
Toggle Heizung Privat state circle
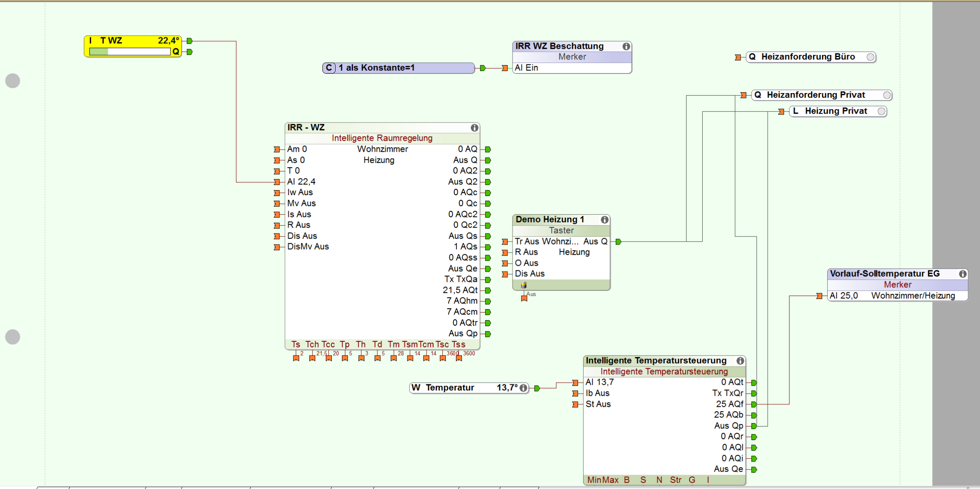[881, 111]
